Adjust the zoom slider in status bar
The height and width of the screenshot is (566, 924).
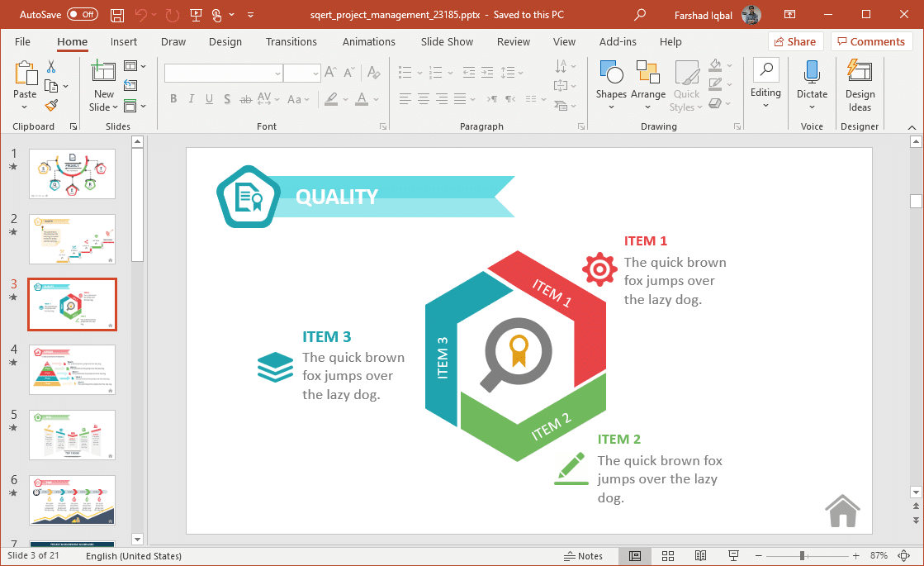(x=802, y=556)
